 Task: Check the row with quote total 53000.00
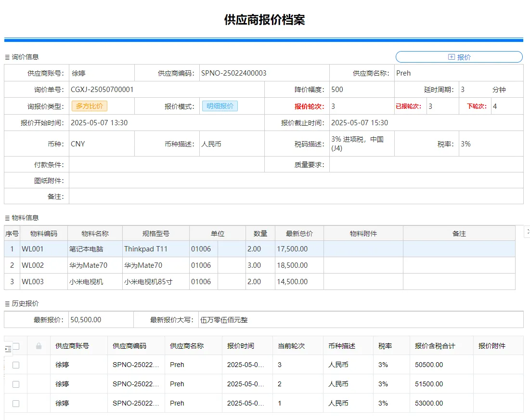click(x=16, y=404)
